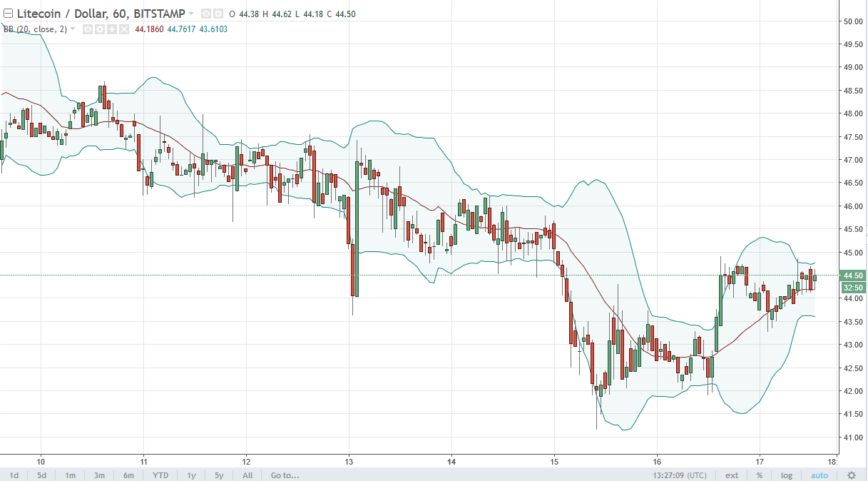The width and height of the screenshot is (868, 481).
Task: Open chart properties gear in bottom bar
Action: [851, 475]
